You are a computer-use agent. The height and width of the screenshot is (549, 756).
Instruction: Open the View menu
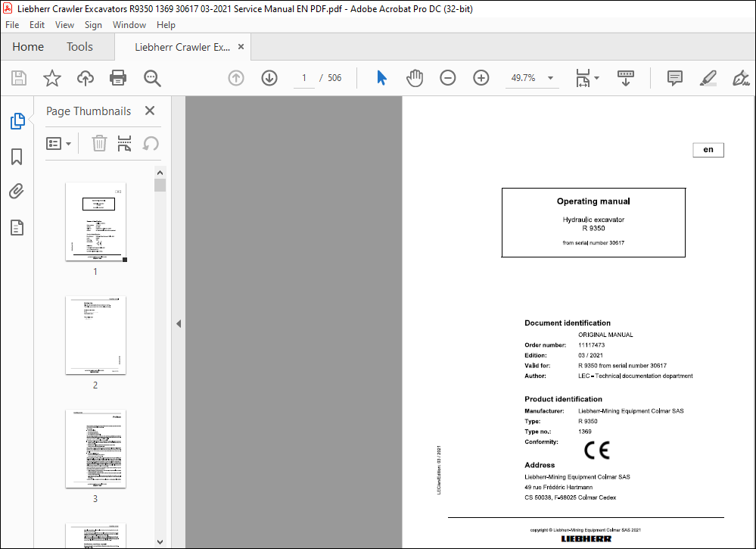64,24
